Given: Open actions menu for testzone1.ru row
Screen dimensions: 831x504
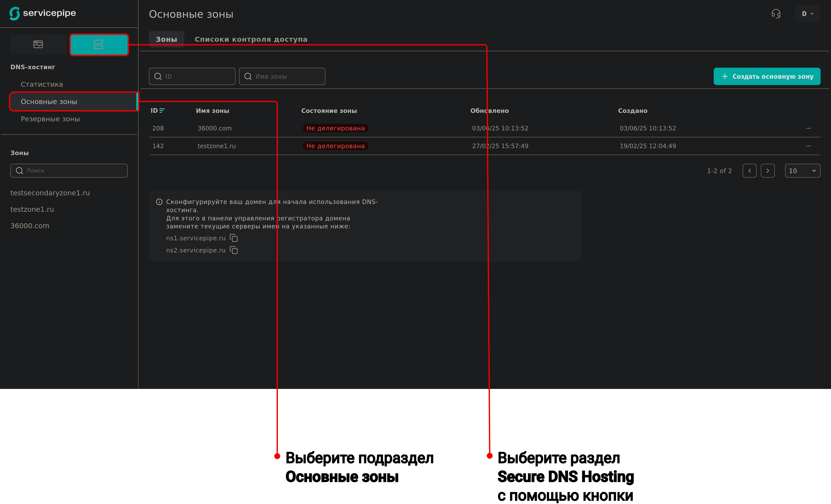Looking at the screenshot, I should pos(808,146).
